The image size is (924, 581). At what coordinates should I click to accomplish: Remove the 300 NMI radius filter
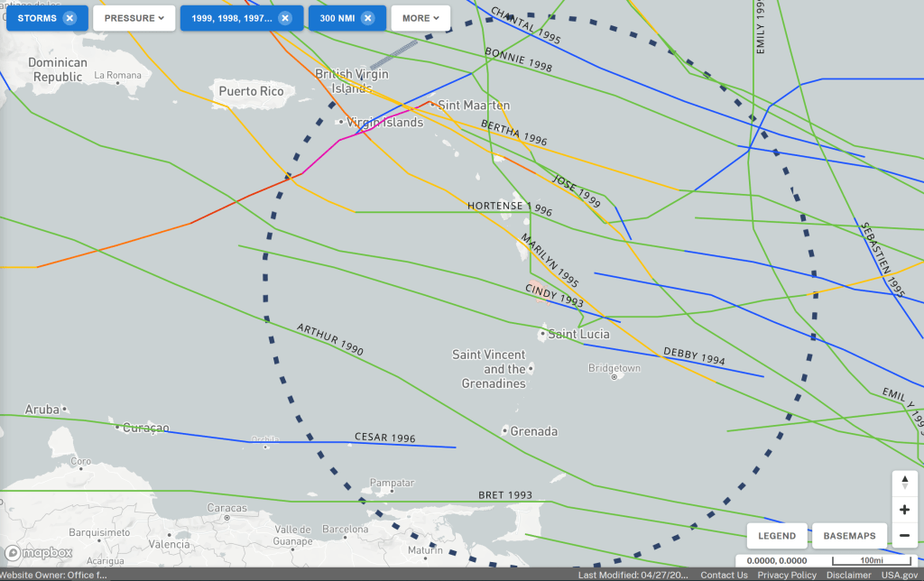coord(368,18)
